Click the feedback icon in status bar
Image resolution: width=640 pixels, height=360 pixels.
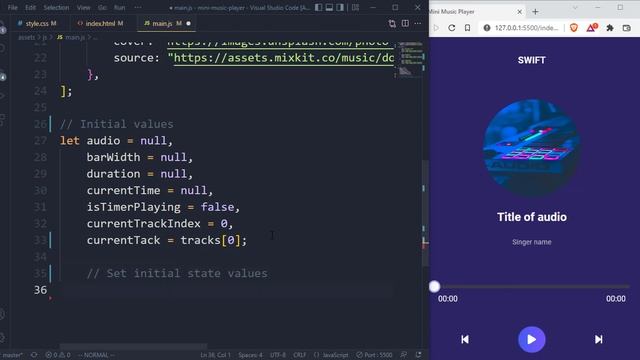(403, 355)
